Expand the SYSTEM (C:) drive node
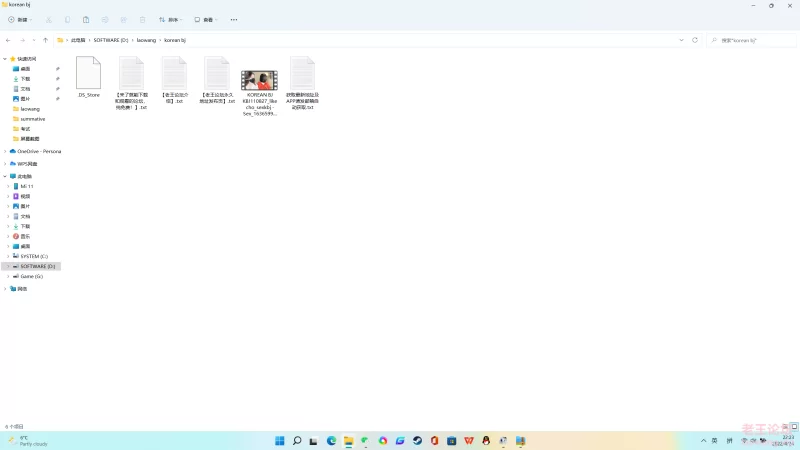Screen dimensions: 800x450 tap(9, 256)
